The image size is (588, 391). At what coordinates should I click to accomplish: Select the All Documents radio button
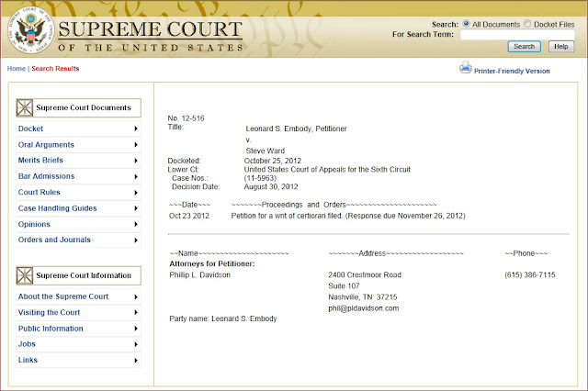coord(466,24)
